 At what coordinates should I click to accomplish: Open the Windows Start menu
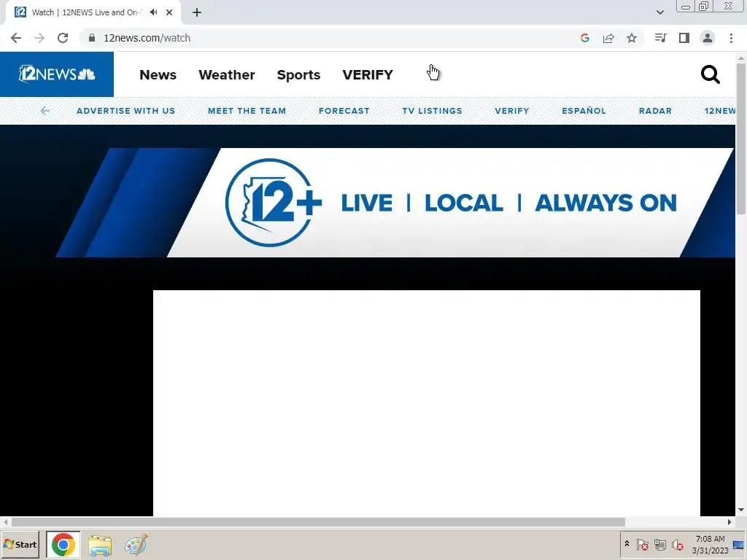(20, 544)
